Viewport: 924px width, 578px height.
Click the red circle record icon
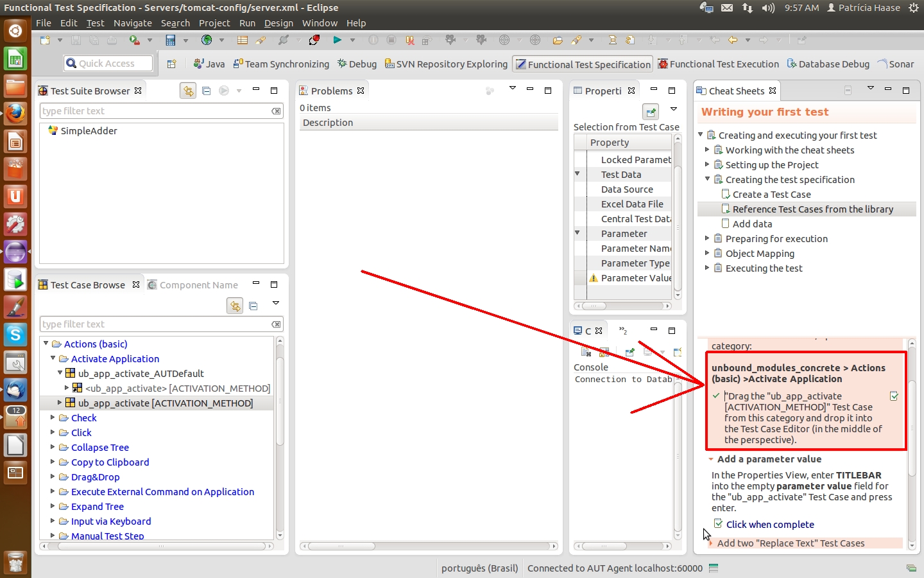[x=314, y=40]
